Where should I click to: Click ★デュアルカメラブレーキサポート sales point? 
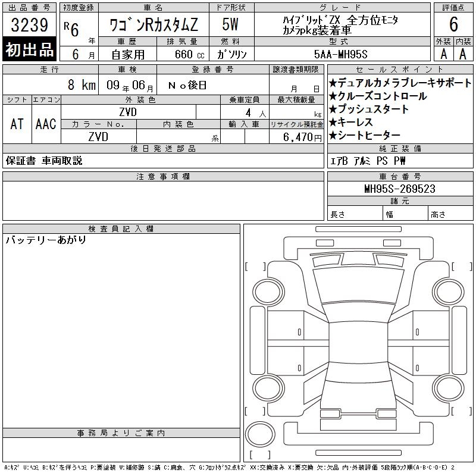pos(400,83)
